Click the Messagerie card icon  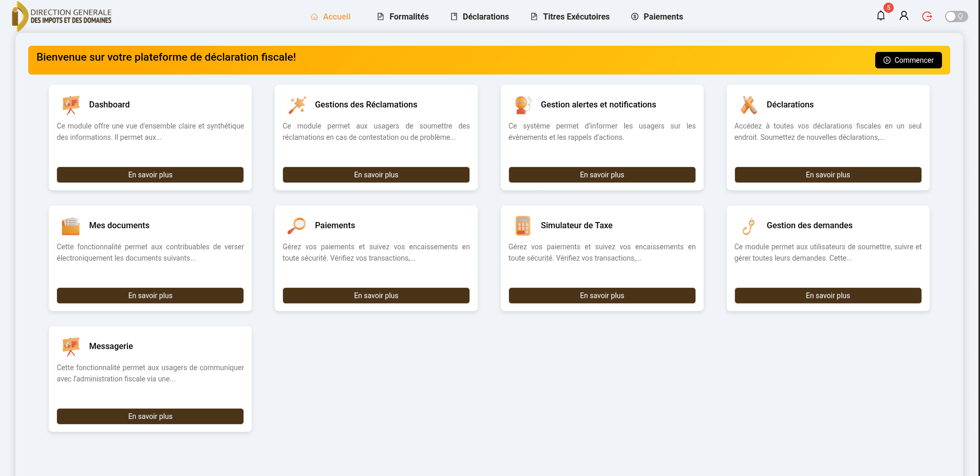pyautogui.click(x=71, y=346)
